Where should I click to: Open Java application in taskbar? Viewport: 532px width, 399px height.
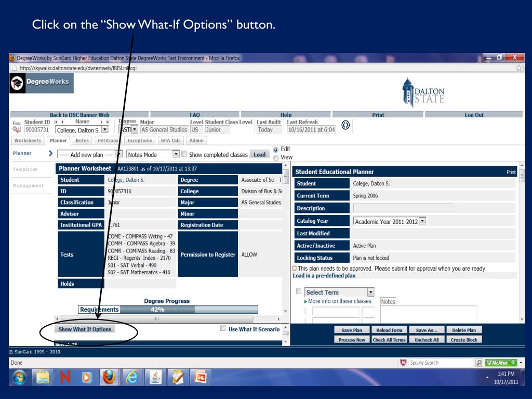155,377
